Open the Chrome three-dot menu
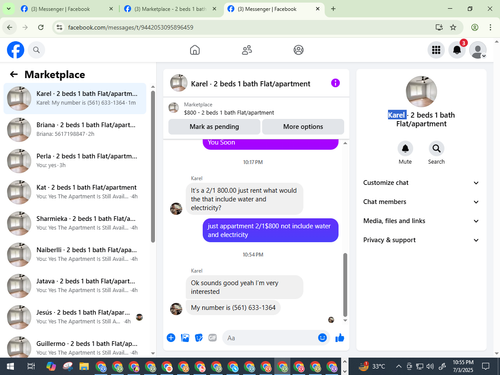 point(490,27)
